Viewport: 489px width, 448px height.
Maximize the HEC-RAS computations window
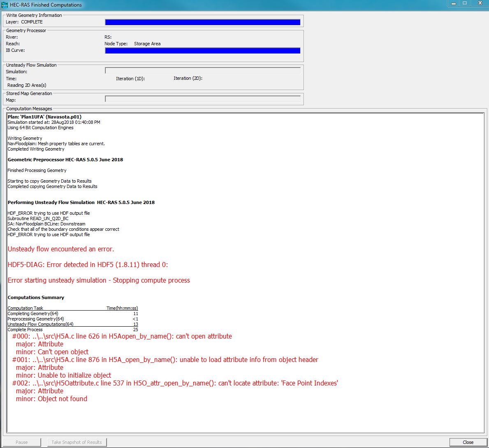[464, 3]
